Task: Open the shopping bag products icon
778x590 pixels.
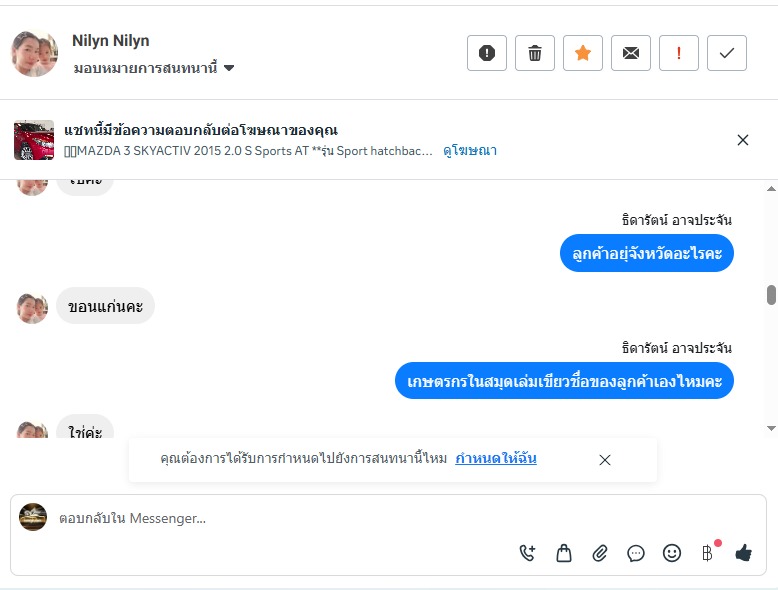Action: pos(564,553)
